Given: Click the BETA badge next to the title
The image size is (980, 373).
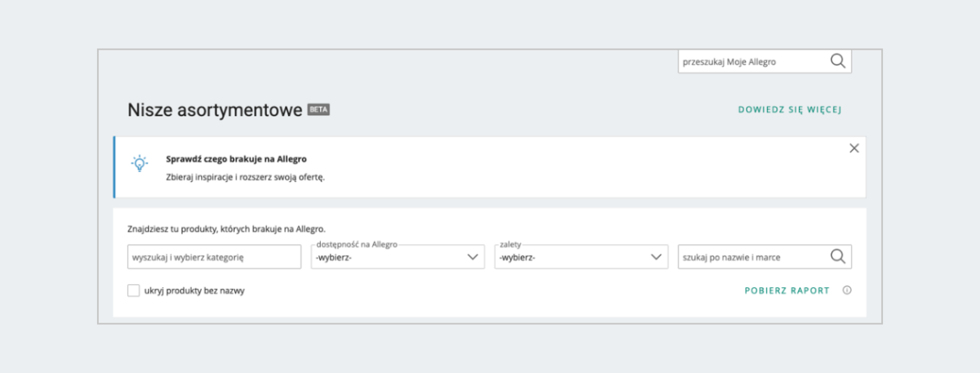Looking at the screenshot, I should pos(318,110).
